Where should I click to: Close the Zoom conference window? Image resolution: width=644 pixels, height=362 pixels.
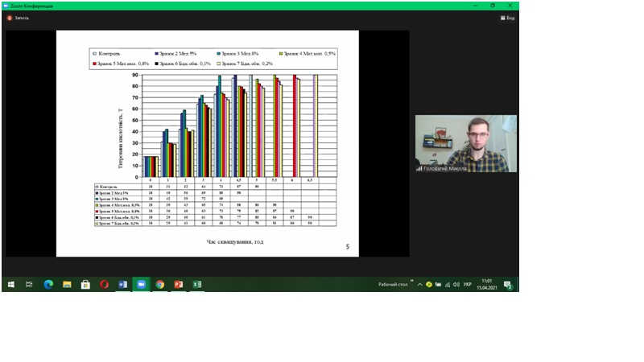[x=510, y=6]
